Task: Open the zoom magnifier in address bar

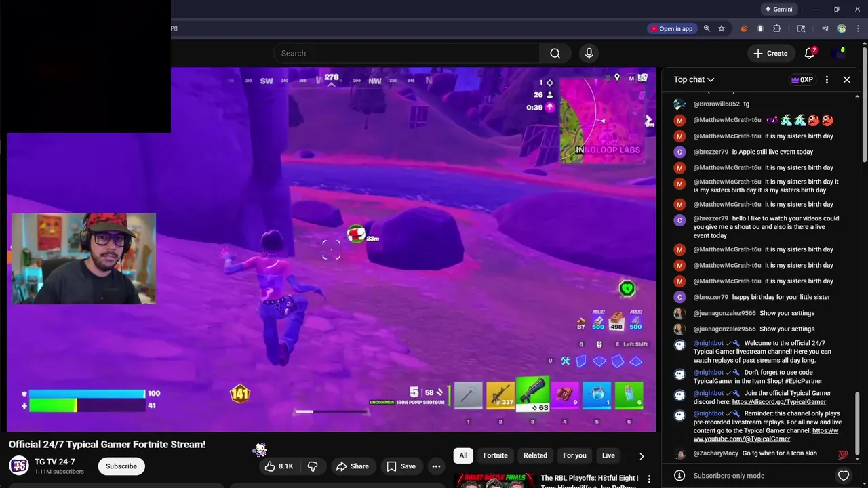Action: tap(707, 28)
